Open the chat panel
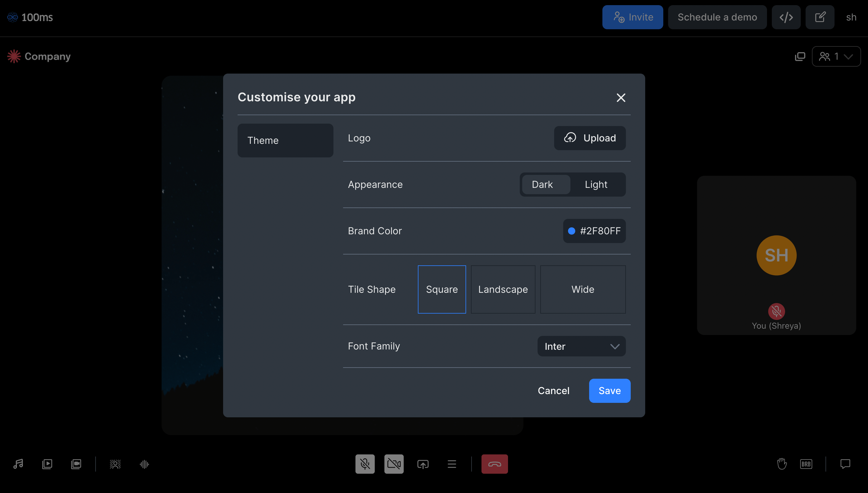The image size is (868, 493). (845, 463)
